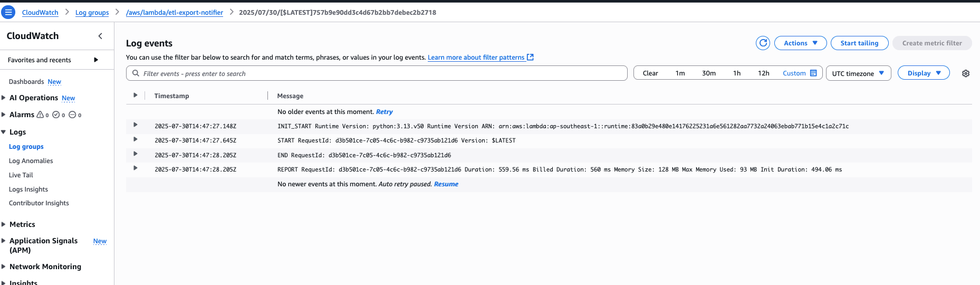Open the Display dropdown

point(924,73)
